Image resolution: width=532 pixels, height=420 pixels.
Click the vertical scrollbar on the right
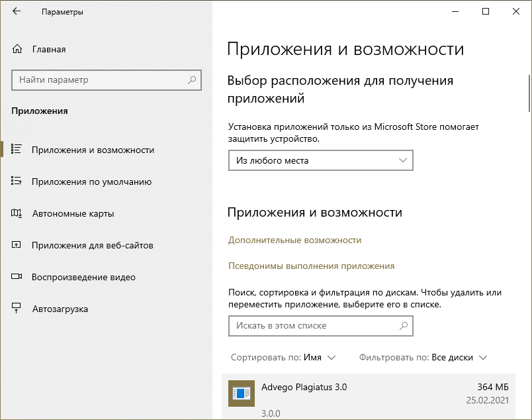529,93
